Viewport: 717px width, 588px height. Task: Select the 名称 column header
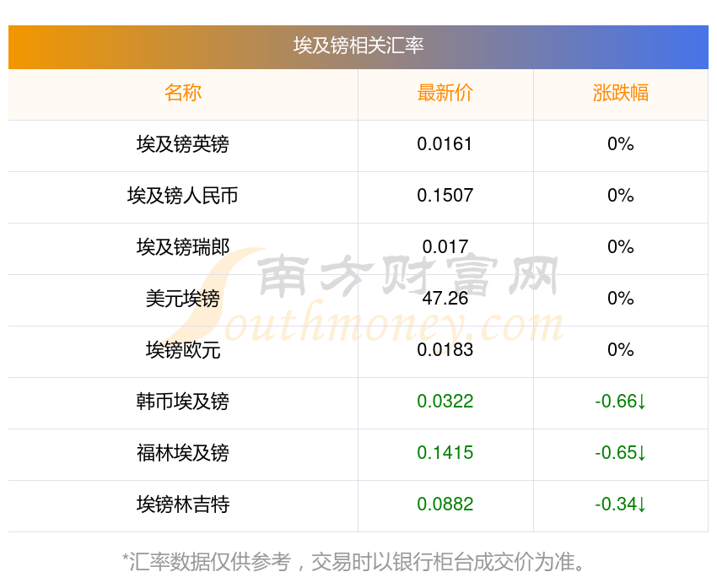183,93
